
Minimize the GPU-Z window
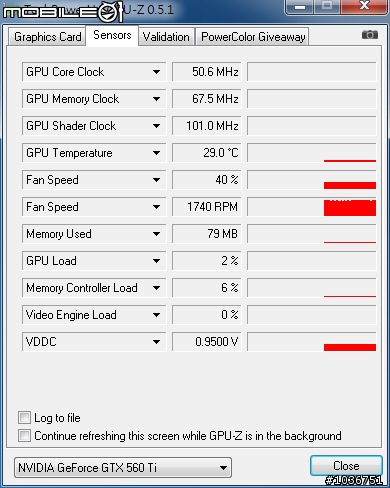(x=300, y=7)
